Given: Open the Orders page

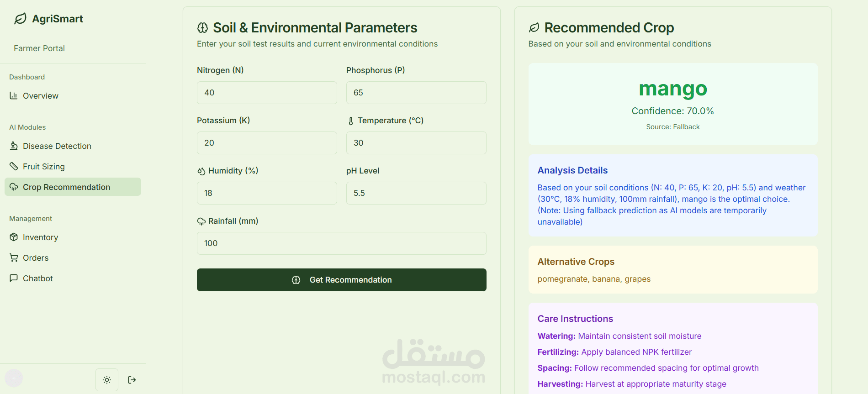Looking at the screenshot, I should (73, 257).
